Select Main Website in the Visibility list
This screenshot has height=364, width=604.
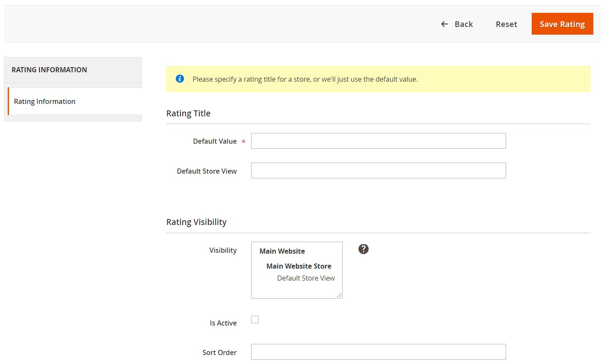pyautogui.click(x=282, y=251)
